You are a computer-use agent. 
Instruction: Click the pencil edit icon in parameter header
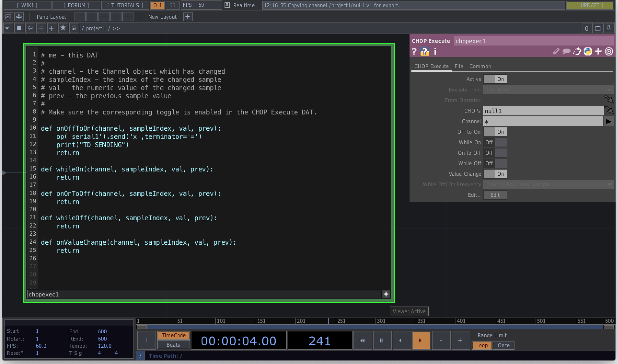click(x=556, y=51)
